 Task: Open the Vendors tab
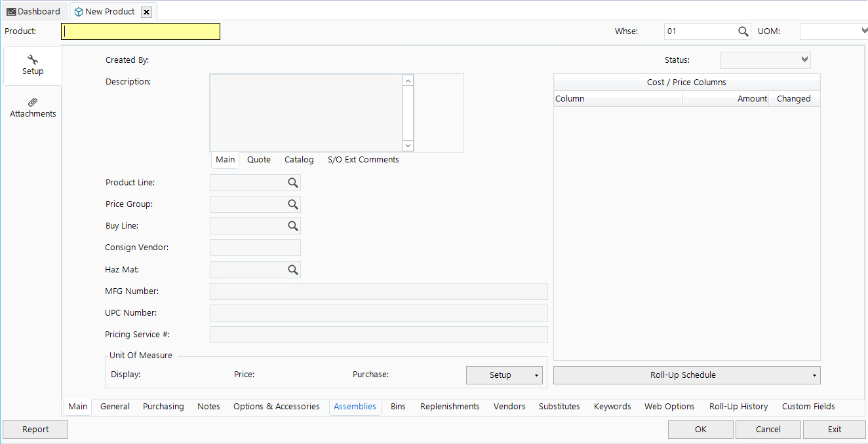[509, 406]
